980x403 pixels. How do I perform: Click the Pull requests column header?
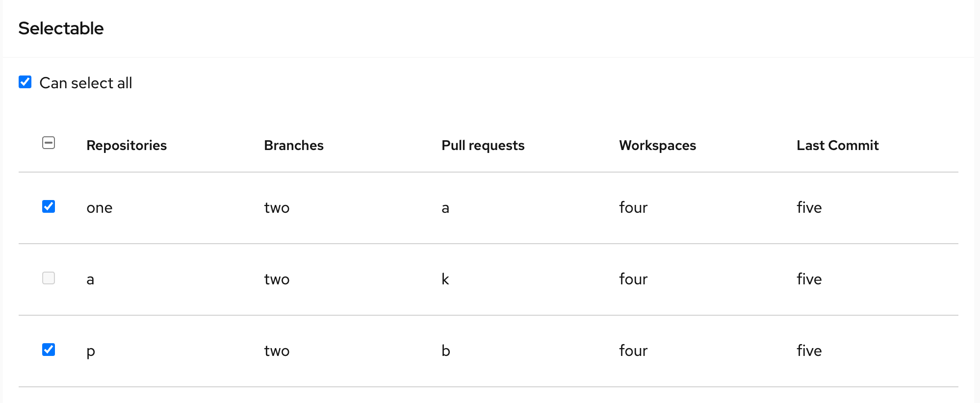(x=483, y=145)
